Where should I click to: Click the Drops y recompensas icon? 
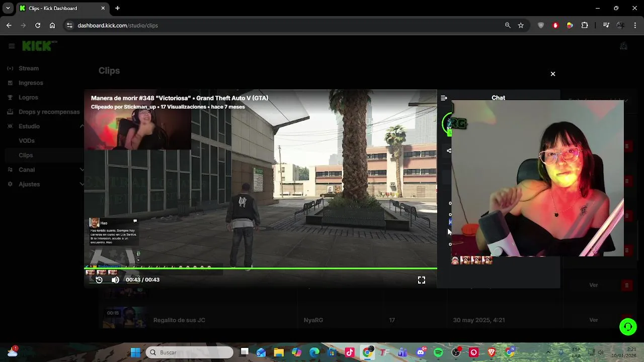10,112
